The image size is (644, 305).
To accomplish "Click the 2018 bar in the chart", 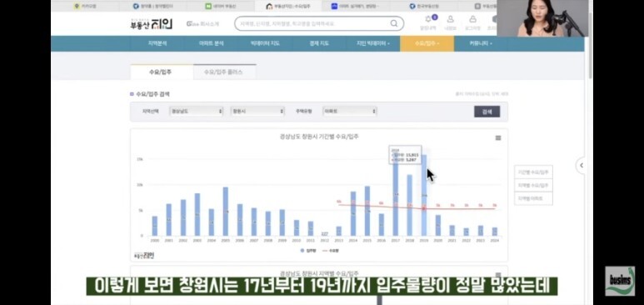I will (410, 205).
